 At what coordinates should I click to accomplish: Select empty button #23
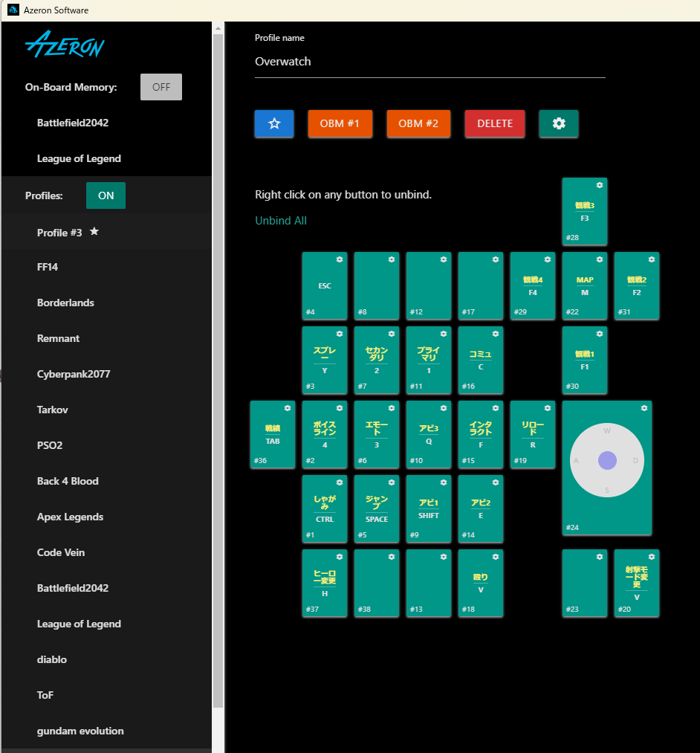(584, 583)
